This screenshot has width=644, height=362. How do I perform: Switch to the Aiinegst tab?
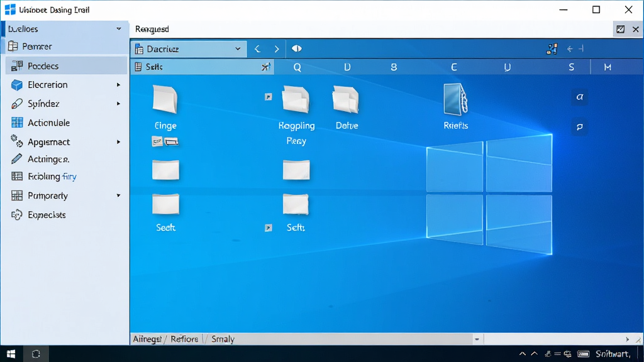(147, 339)
